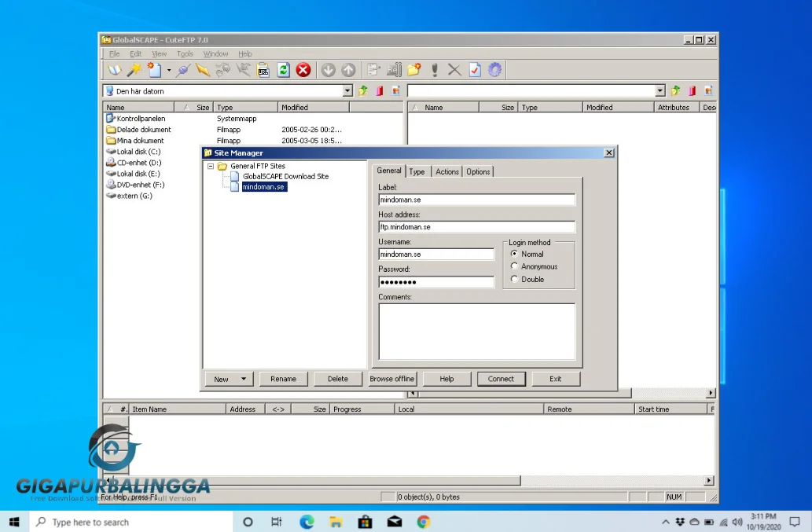Image resolution: width=812 pixels, height=532 pixels.
Task: Switch to the Type tab
Action: (417, 172)
